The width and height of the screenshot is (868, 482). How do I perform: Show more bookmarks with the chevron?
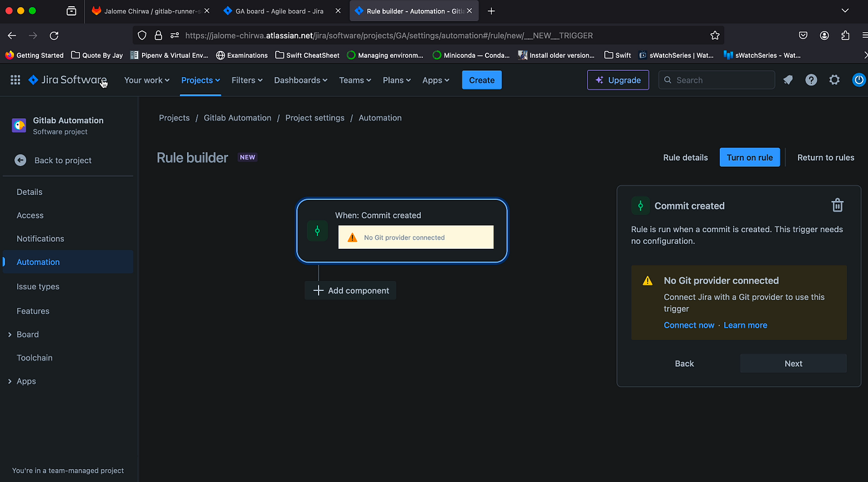[865, 55]
